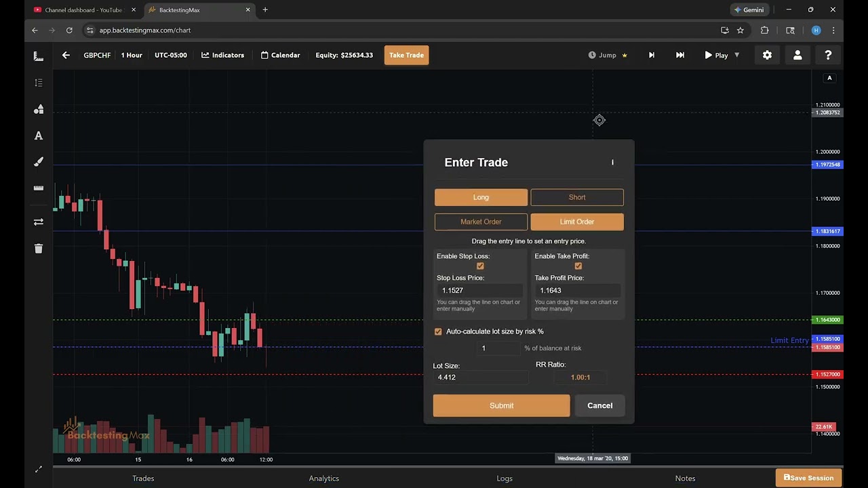Open the settings gear
Viewport: 868px width, 488px height.
coord(767,55)
